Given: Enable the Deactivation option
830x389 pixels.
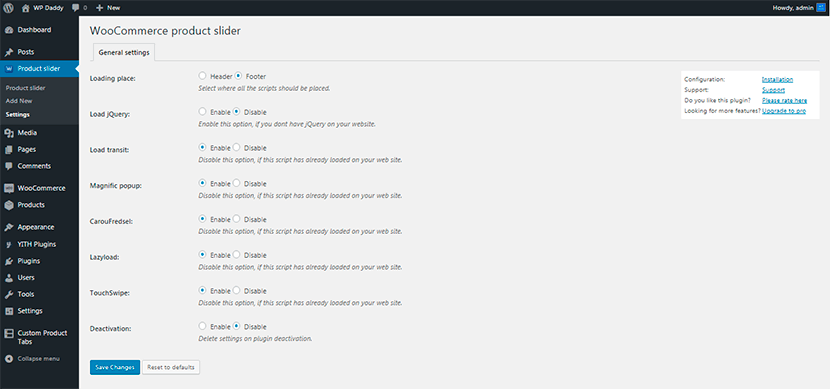Looking at the screenshot, I should pyautogui.click(x=202, y=326).
